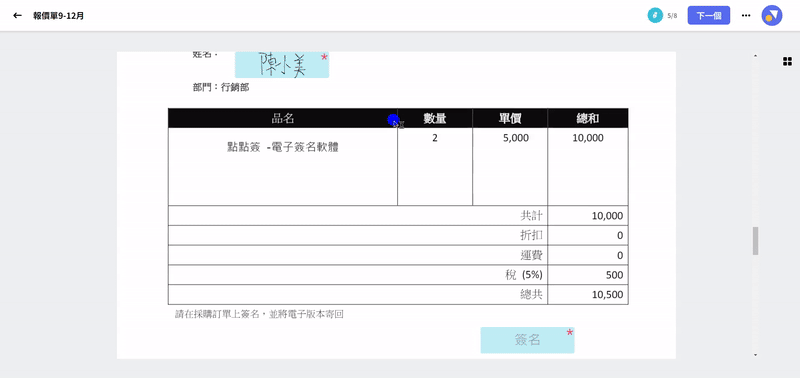This screenshot has width=800, height=378.
Task: Click the 稅 (5%) row label
Action: [524, 275]
